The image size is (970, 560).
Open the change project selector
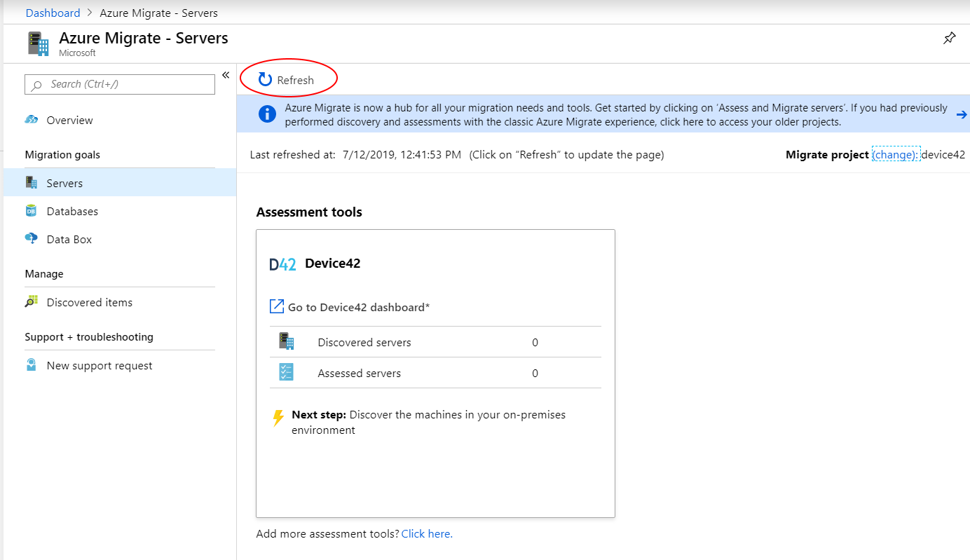click(x=895, y=154)
